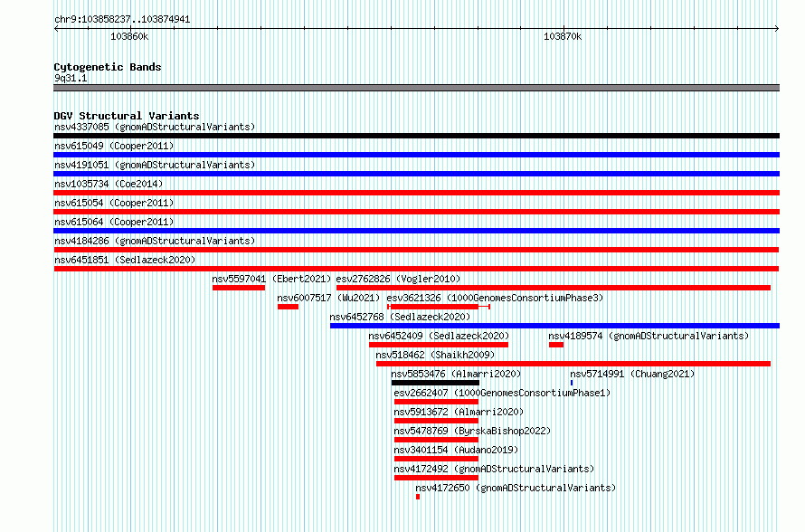Select the red bar under nsv1035734
Screen dimensions: 805x532
(416, 193)
